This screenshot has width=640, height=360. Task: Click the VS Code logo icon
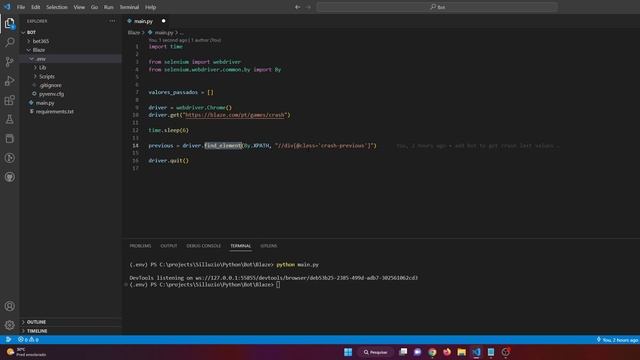[7, 7]
